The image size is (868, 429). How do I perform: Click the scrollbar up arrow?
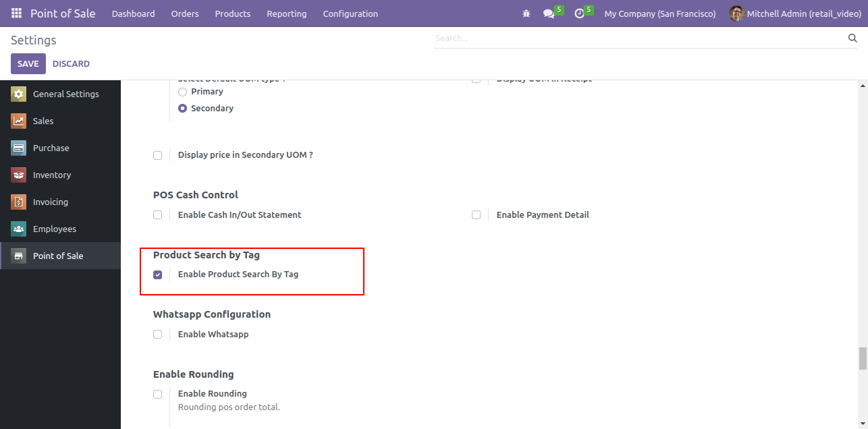coord(863,86)
